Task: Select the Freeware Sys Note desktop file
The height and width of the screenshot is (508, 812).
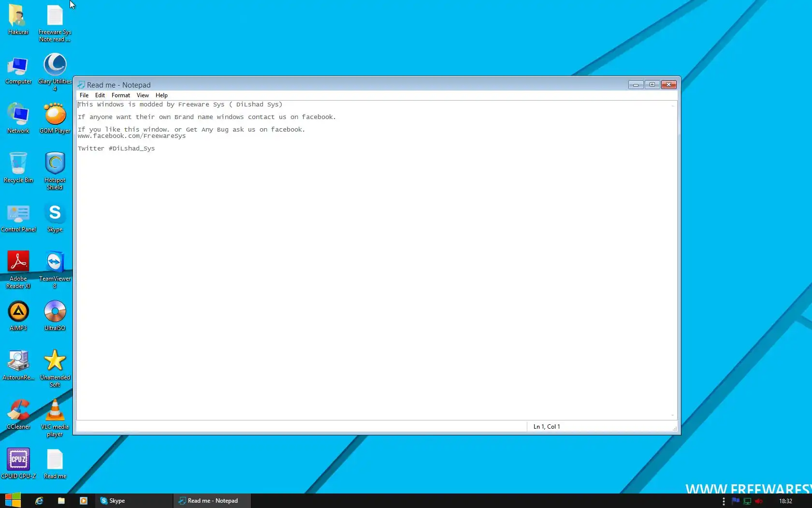Action: pyautogui.click(x=55, y=23)
